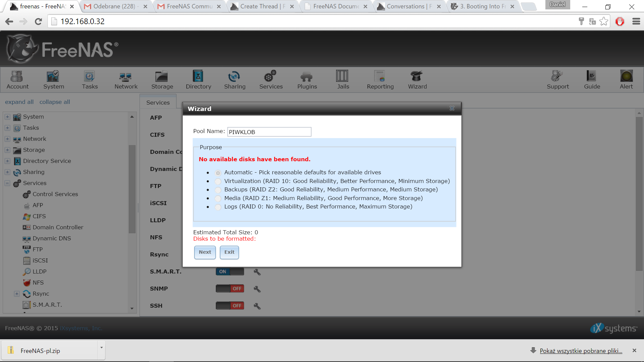Expand the System tree node

click(7, 117)
